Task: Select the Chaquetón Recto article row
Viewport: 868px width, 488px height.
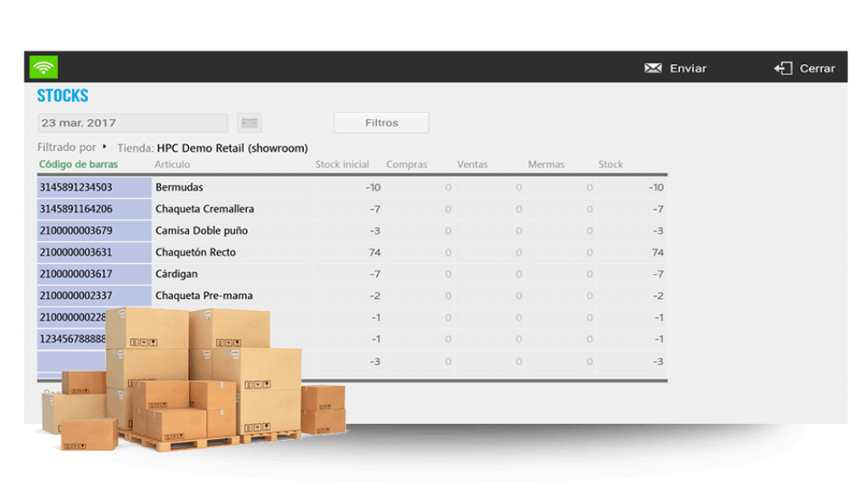Action: pos(195,252)
